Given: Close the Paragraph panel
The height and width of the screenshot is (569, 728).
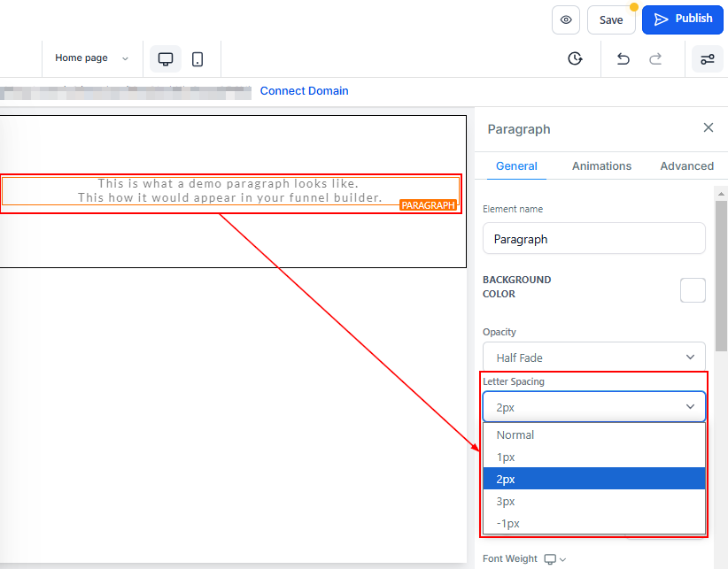Looking at the screenshot, I should pyautogui.click(x=708, y=128).
